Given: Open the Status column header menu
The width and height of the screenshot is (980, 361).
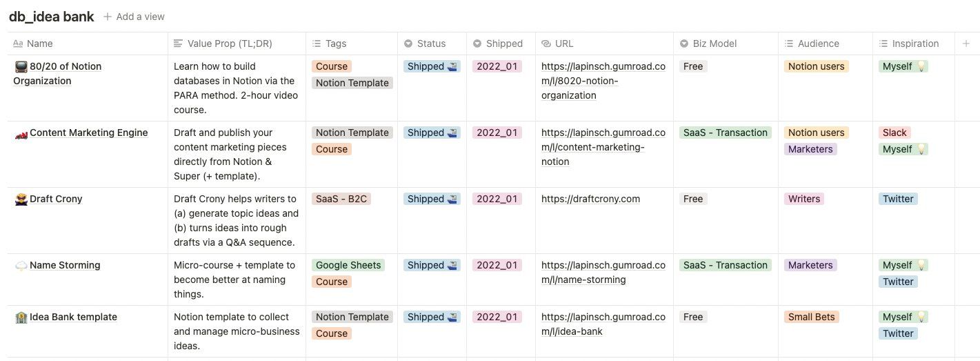Looking at the screenshot, I should coord(432,43).
